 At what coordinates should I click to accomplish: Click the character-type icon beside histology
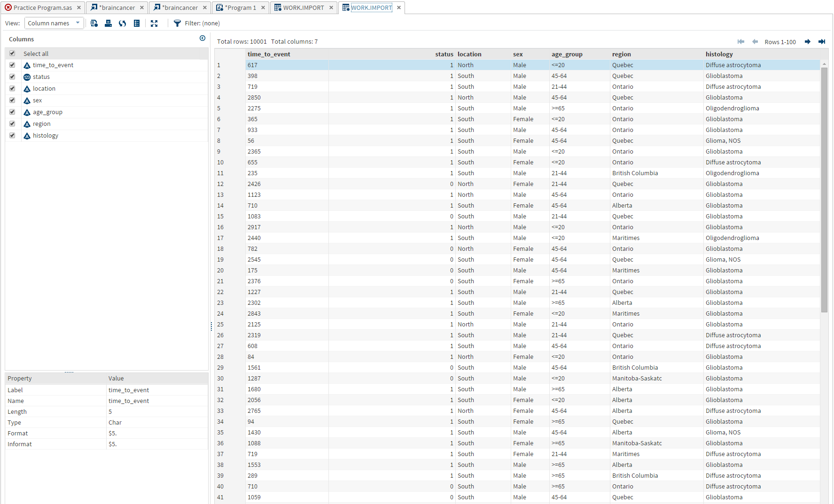27,136
